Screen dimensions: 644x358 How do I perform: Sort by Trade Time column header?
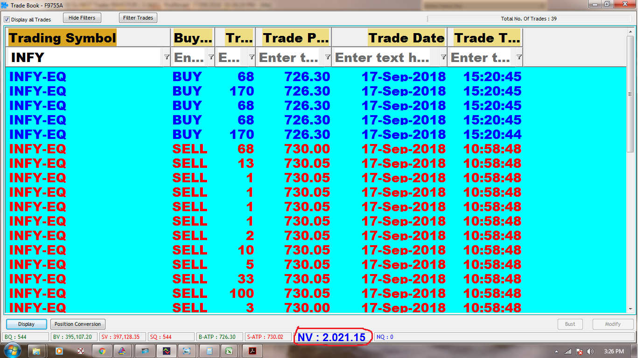click(485, 38)
